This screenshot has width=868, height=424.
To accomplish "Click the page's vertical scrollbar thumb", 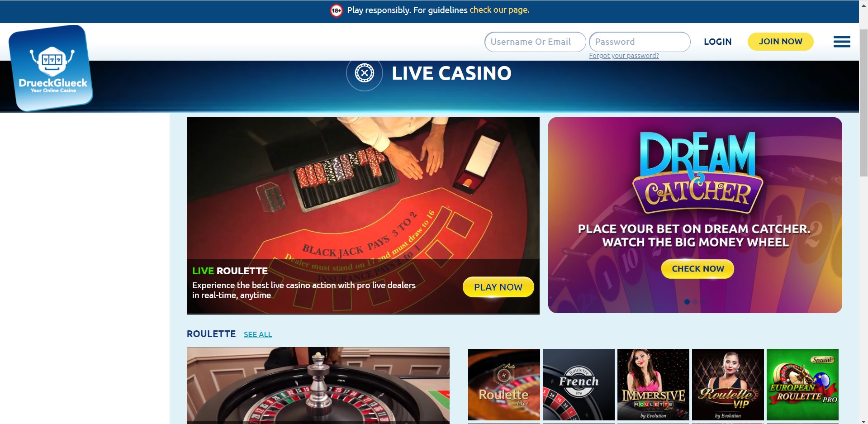I will tap(863, 103).
